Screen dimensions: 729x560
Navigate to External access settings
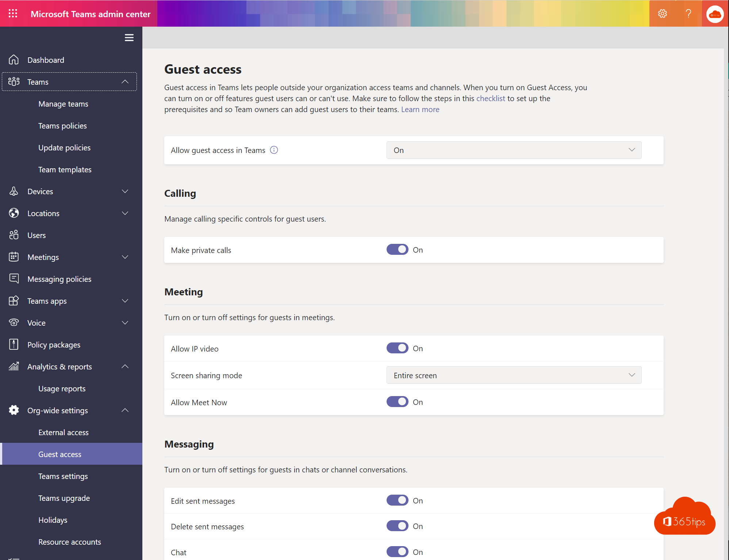pos(64,432)
